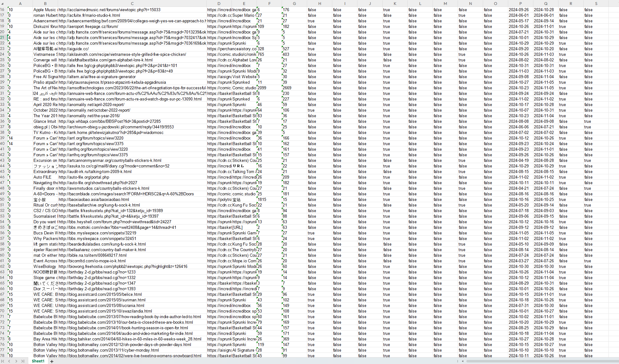This screenshot has width=619, height=364.
Task: Switch to the Sheet1 tab
Action: (38, 361)
